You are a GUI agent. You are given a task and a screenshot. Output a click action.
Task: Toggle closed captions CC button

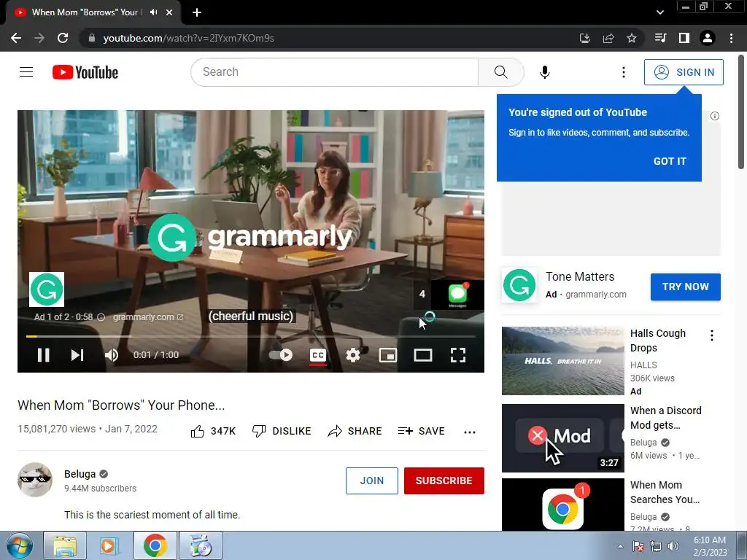[318, 355]
